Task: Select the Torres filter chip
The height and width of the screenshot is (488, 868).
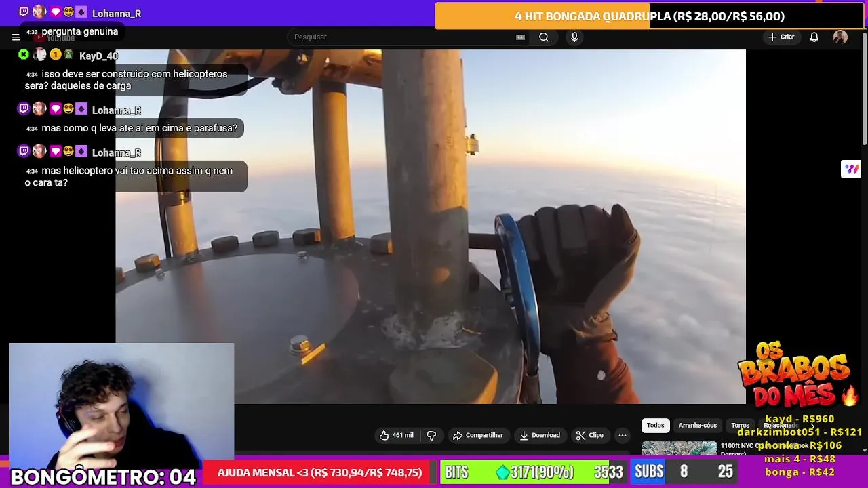Action: click(740, 426)
